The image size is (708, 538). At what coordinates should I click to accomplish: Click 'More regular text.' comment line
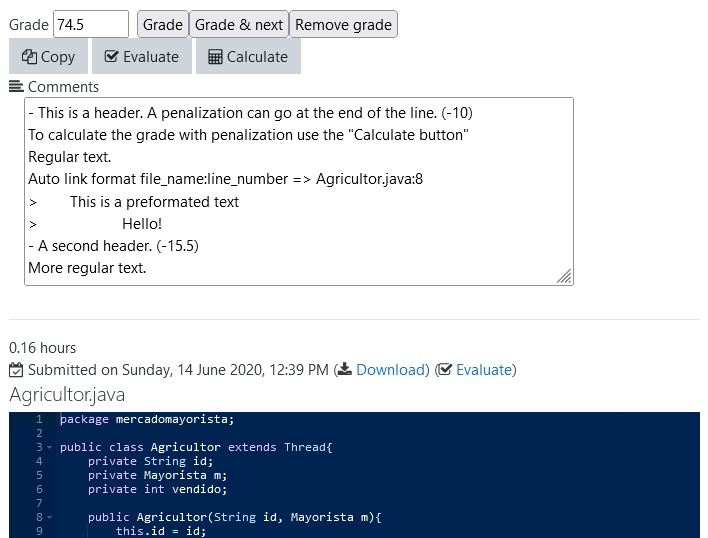click(87, 268)
